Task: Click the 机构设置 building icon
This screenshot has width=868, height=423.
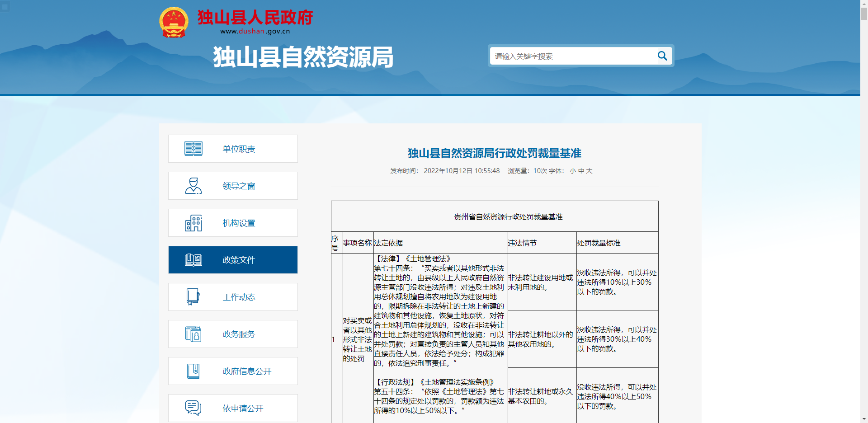Action: click(193, 223)
